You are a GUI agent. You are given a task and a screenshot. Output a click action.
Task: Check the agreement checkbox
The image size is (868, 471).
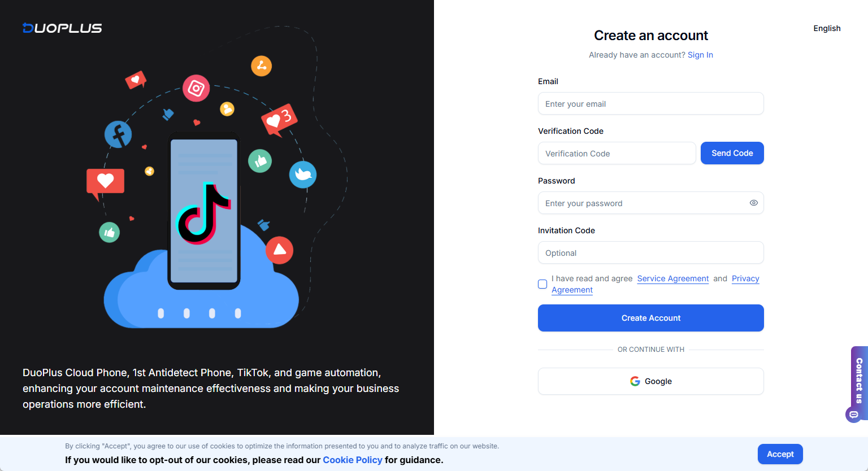click(542, 284)
